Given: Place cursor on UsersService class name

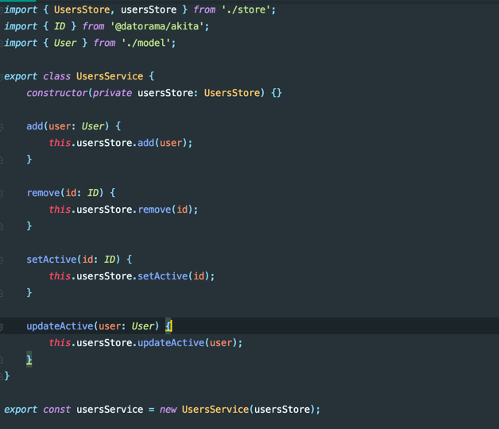Looking at the screenshot, I should click(110, 76).
